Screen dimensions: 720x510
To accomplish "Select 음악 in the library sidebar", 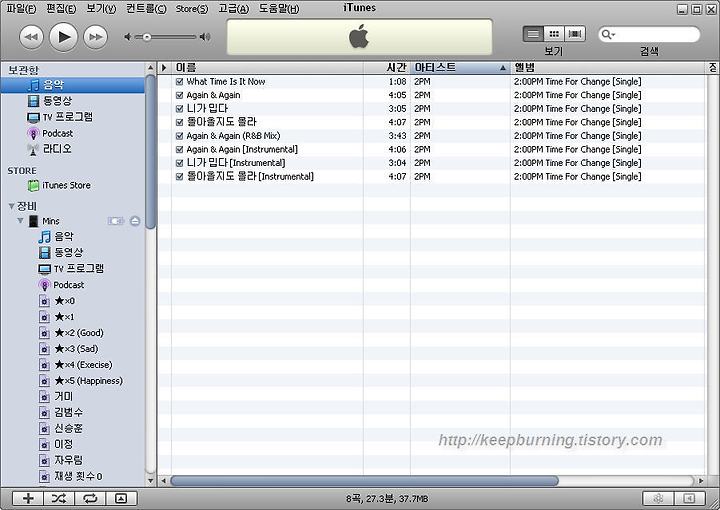I will coord(73,85).
